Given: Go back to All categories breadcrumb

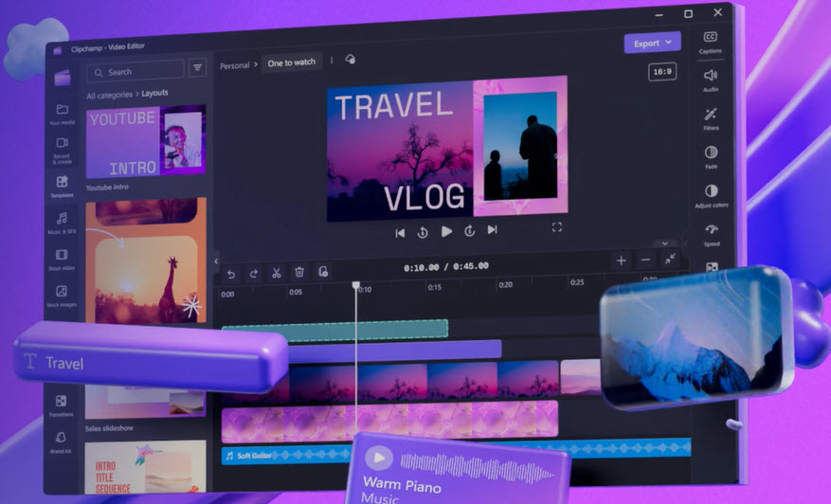Looking at the screenshot, I should tap(109, 96).
